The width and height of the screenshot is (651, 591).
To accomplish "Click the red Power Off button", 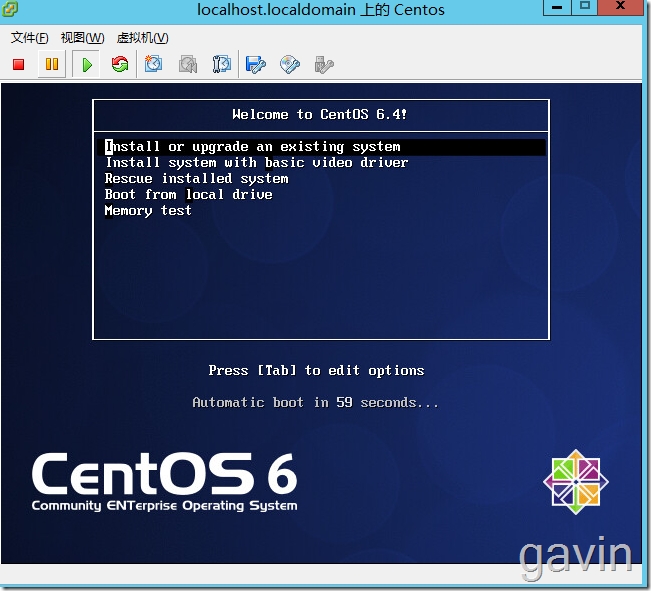I will (x=18, y=64).
